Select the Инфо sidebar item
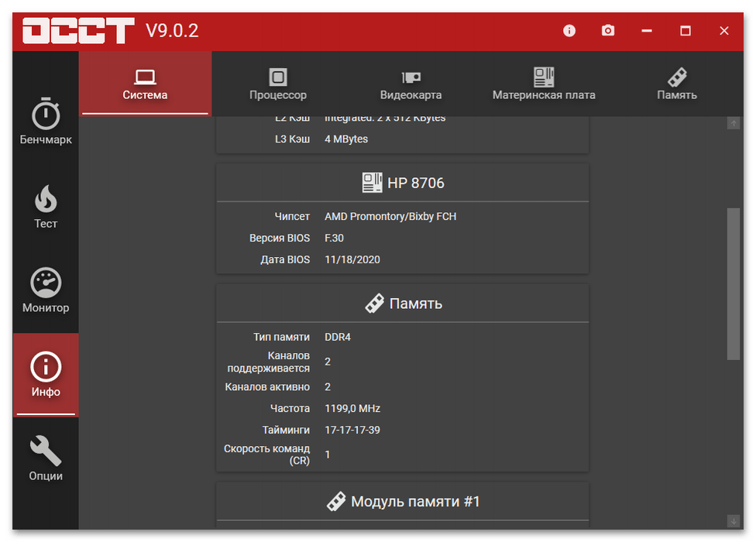 coord(46,375)
